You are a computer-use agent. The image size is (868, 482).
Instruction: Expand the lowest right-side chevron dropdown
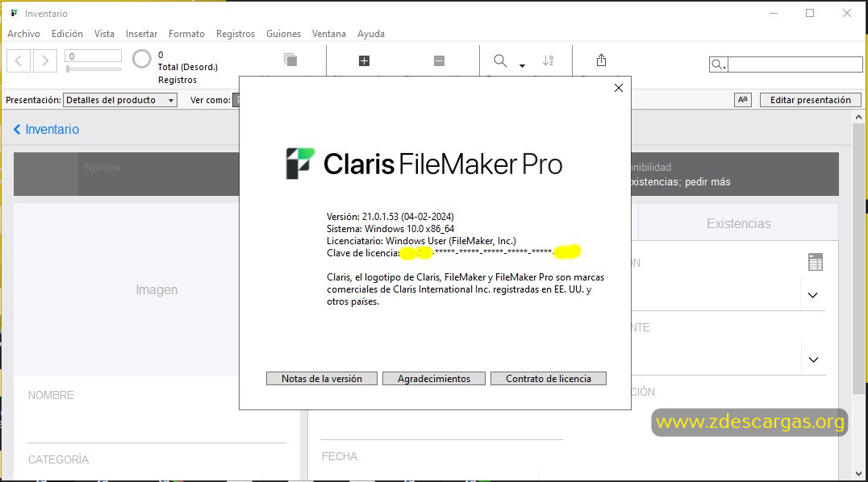coord(813,359)
